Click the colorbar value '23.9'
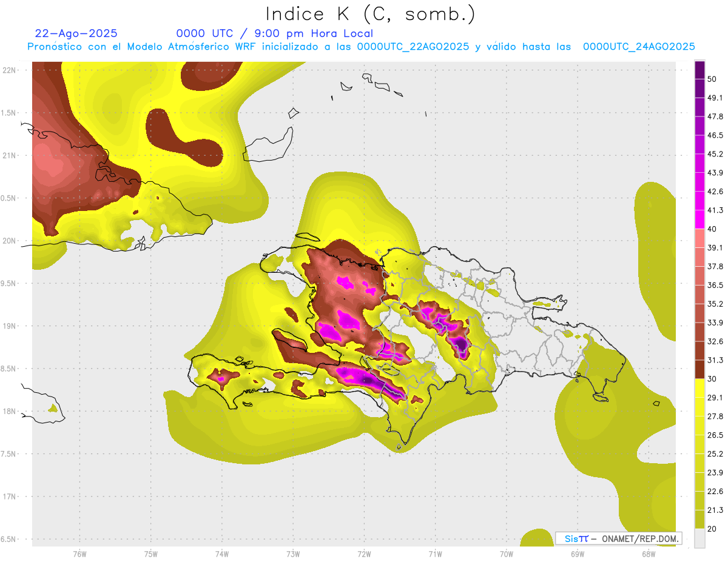 click(715, 473)
